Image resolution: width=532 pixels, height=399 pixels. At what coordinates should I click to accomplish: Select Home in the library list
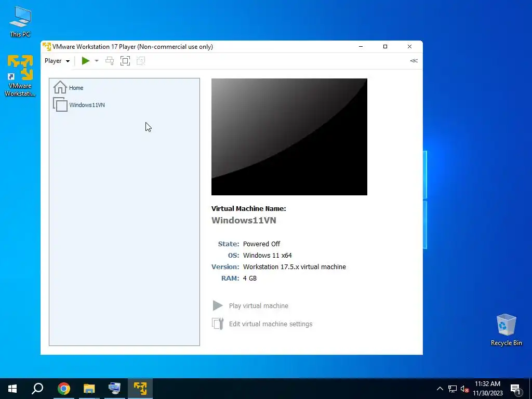click(x=124, y=87)
